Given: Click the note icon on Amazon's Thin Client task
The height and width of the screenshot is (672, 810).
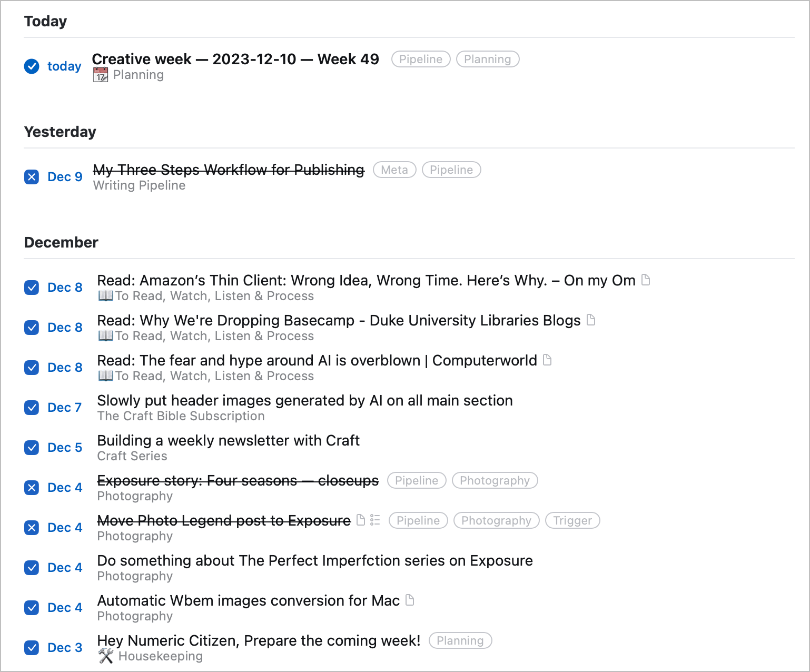Looking at the screenshot, I should click(646, 280).
